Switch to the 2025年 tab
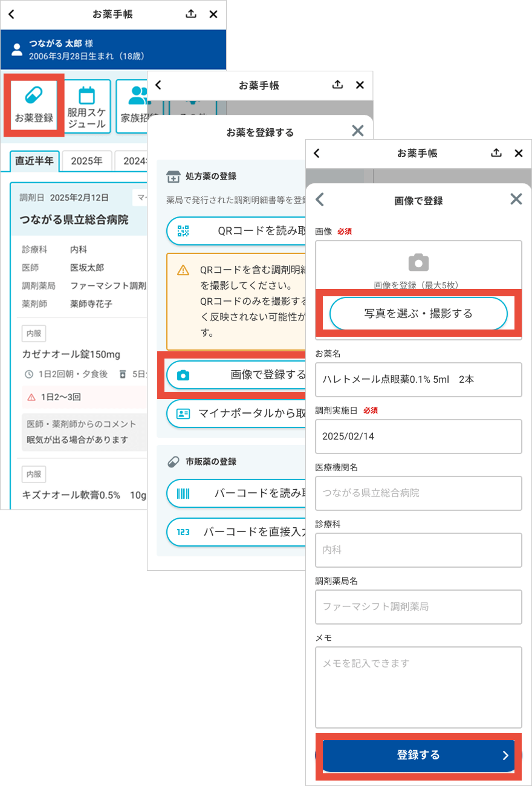Screen dimensions: 532x786 86,161
